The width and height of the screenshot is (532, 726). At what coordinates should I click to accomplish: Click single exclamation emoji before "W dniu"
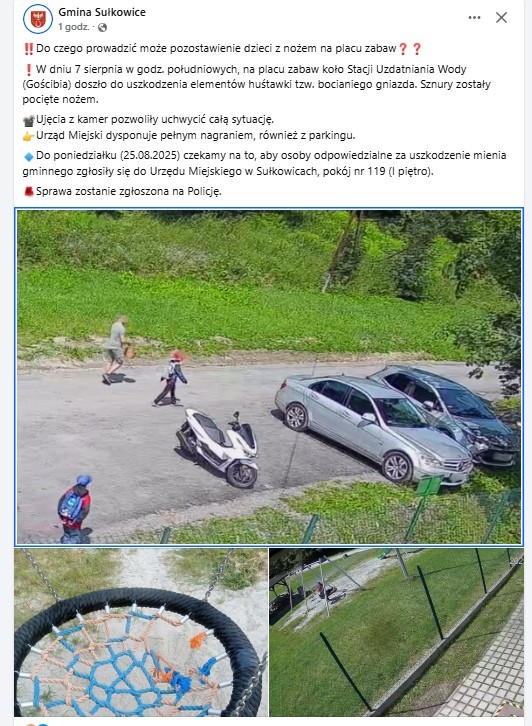click(28, 70)
